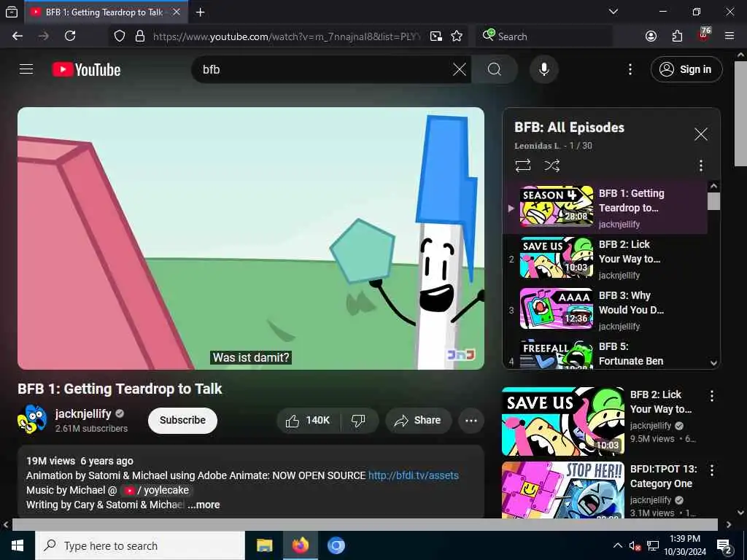This screenshot has height=560, width=747.
Task: Toggle Picture-in-Picture from address bar
Action: coord(436,36)
